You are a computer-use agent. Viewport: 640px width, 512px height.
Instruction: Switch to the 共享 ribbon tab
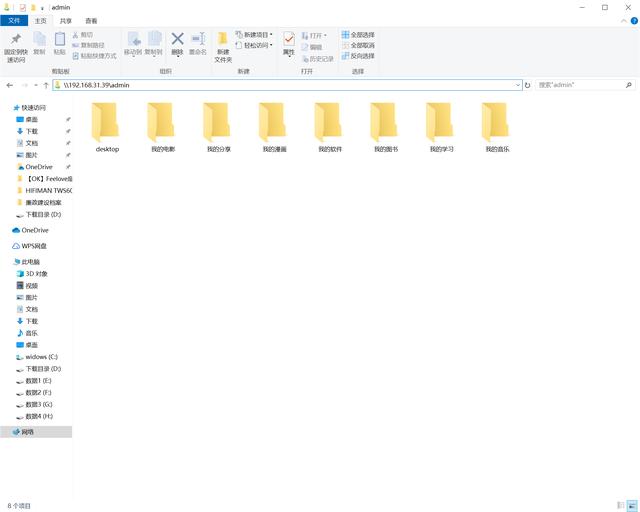pyautogui.click(x=65, y=20)
